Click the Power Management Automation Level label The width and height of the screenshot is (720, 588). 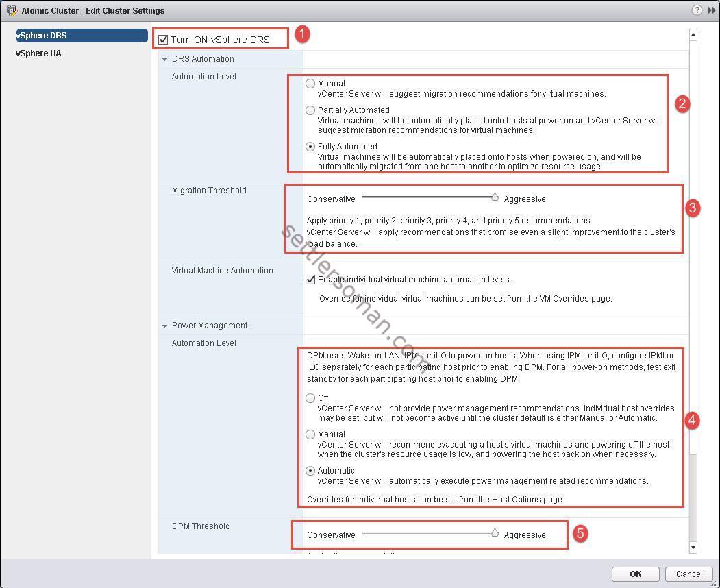click(204, 343)
